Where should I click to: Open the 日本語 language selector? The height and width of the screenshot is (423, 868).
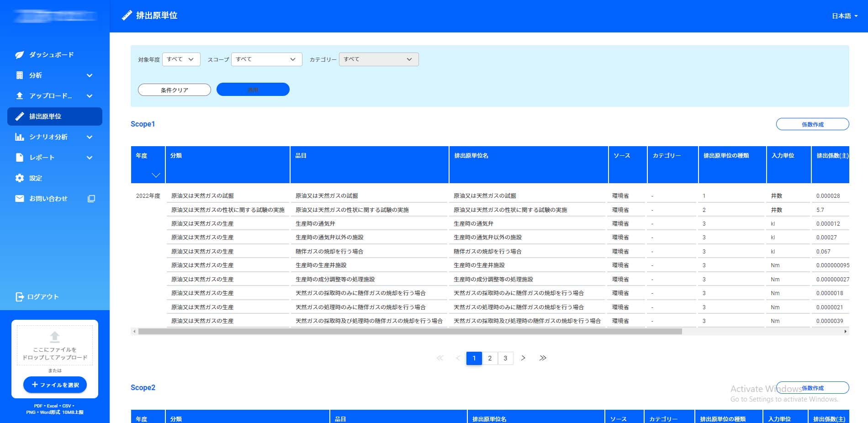pos(844,16)
